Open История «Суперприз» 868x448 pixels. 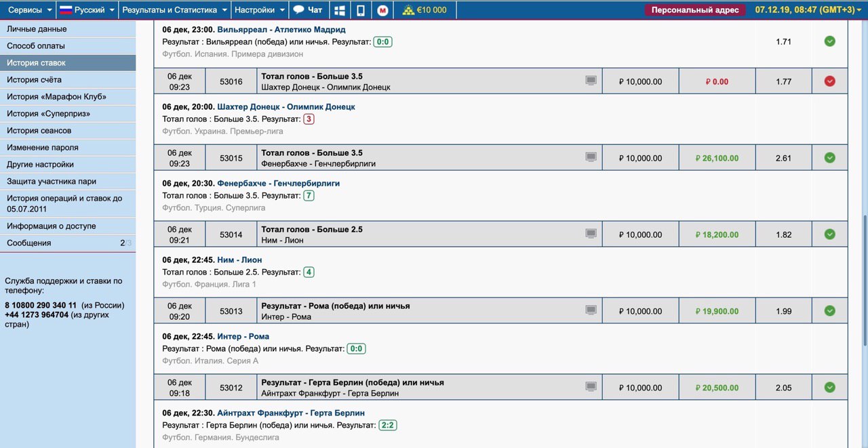click(x=68, y=114)
